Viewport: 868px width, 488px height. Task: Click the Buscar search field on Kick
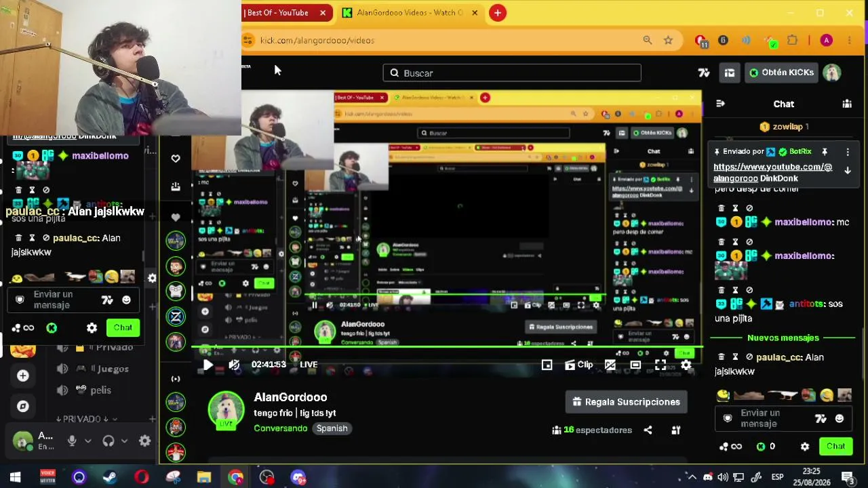click(x=512, y=73)
